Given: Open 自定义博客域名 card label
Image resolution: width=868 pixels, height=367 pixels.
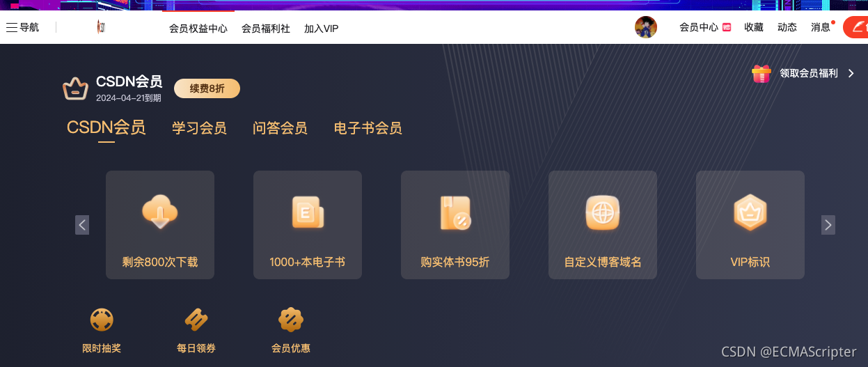Looking at the screenshot, I should coord(603,263).
